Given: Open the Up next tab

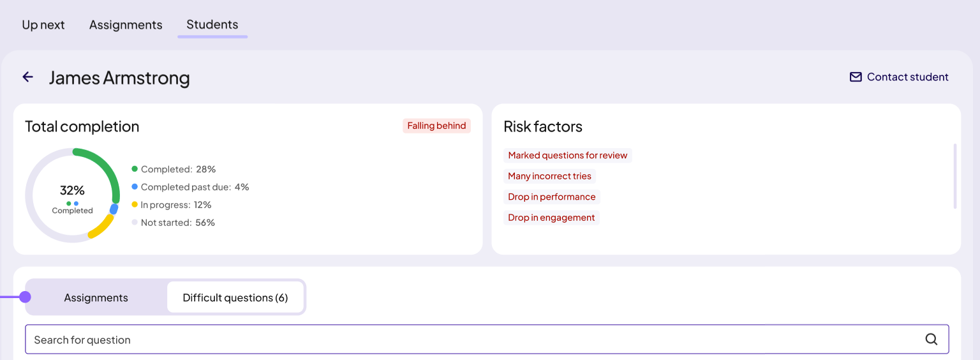Looking at the screenshot, I should pyautogui.click(x=43, y=25).
